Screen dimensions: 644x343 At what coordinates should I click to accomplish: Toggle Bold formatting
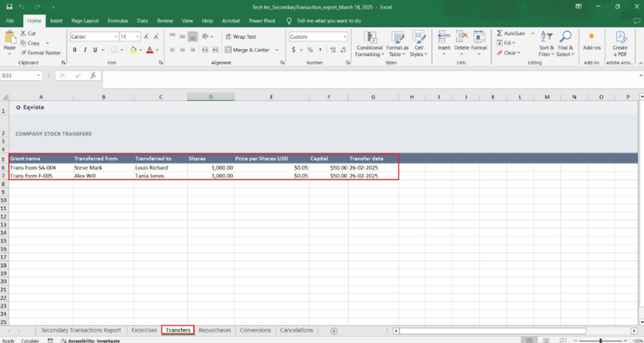point(74,50)
